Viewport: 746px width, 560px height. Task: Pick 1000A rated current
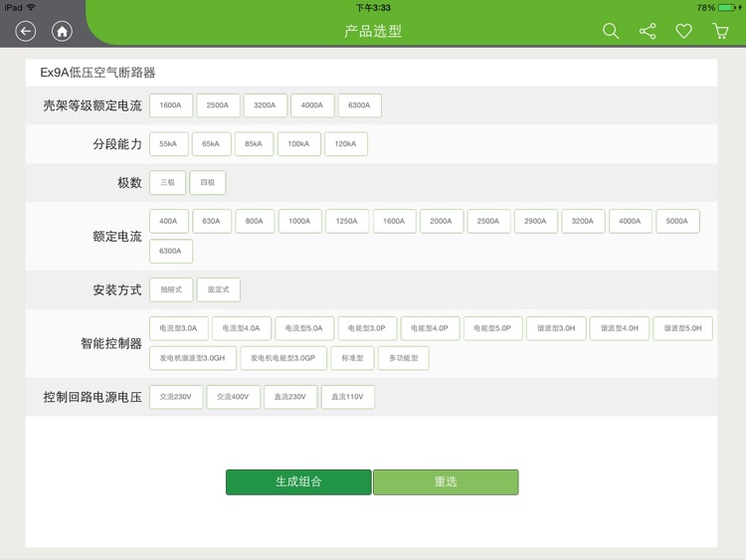point(299,221)
